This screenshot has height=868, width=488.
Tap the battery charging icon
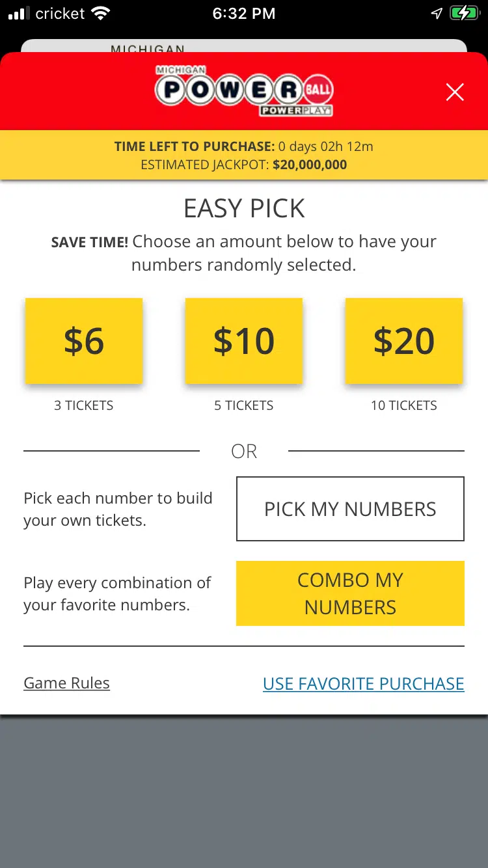pyautogui.click(x=465, y=14)
